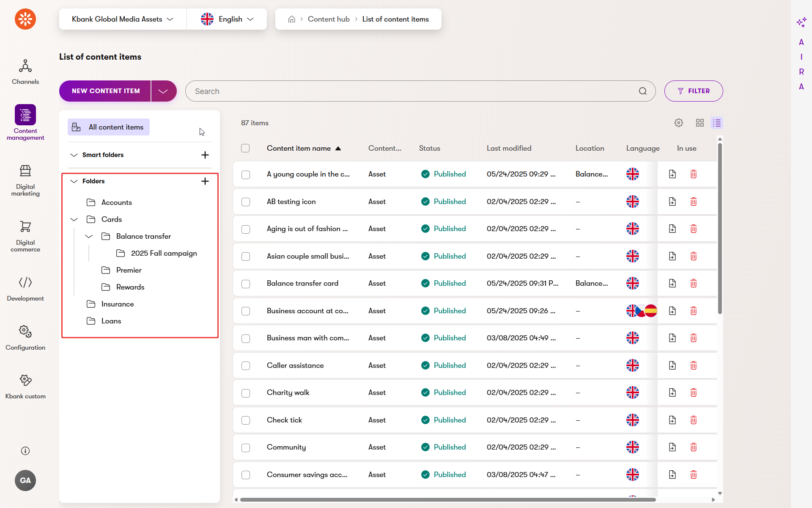Sort by the Status column header
Screen dimensions: 812x508
(x=429, y=148)
